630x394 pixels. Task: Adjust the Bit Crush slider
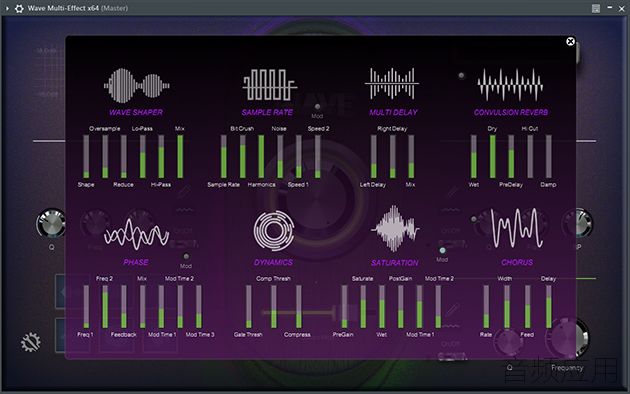click(x=243, y=156)
